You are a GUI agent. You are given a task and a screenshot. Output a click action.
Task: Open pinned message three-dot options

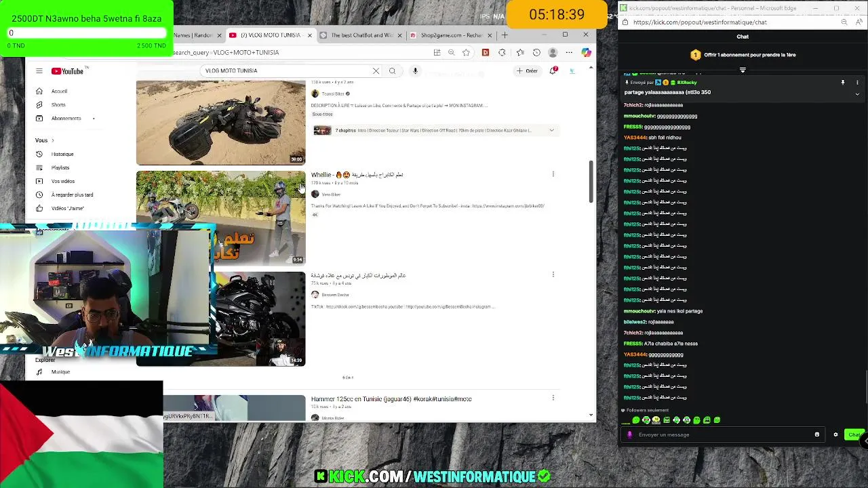tap(857, 82)
